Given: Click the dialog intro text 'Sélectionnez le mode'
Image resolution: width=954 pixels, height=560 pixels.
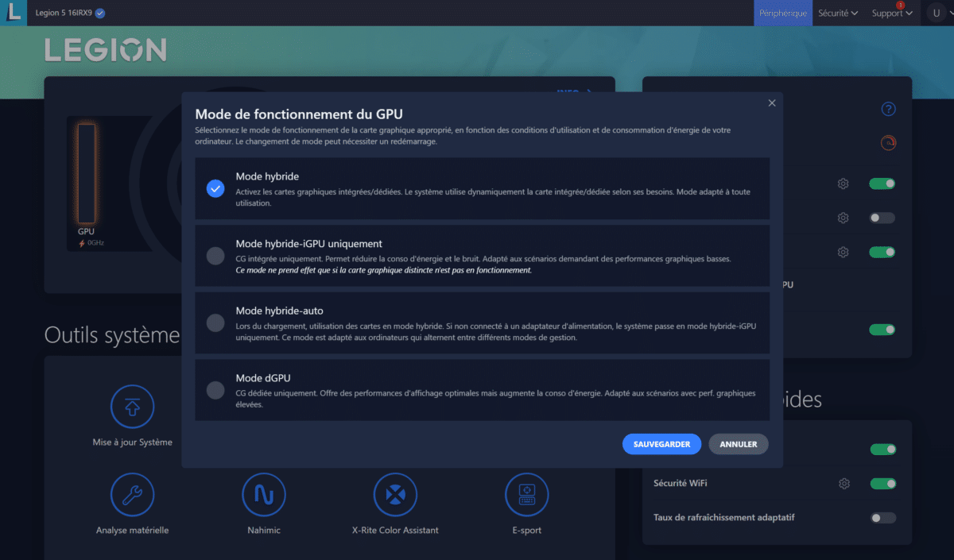Looking at the screenshot, I should (x=463, y=136).
